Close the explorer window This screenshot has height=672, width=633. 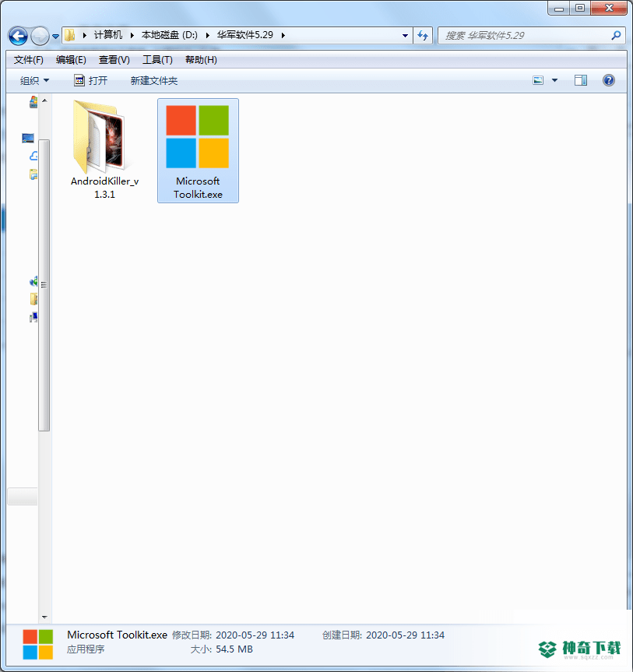pos(609,8)
